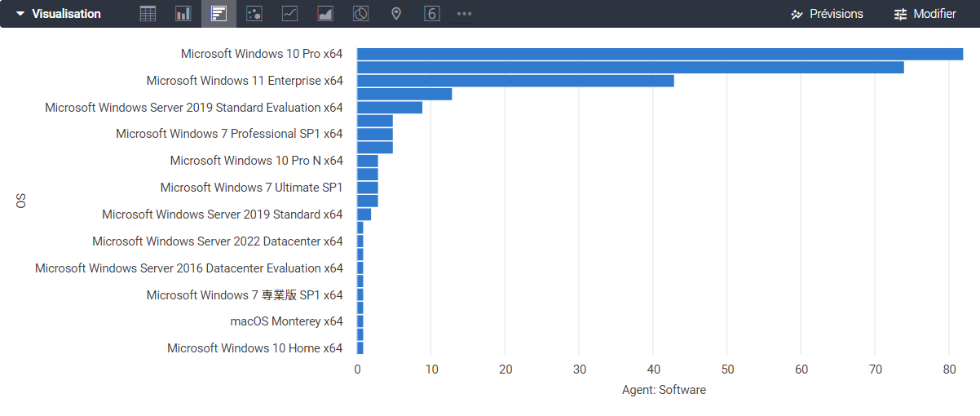Open the Prévisions forecast option
Viewport: 980px width, 416px height.
(x=828, y=14)
